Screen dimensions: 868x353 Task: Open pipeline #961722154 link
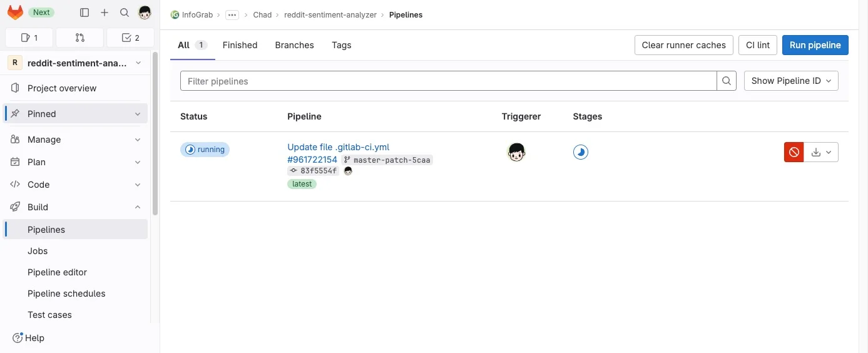(x=312, y=160)
